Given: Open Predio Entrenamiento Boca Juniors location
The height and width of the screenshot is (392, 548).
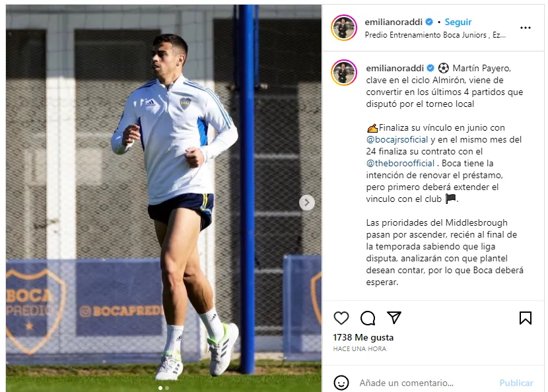Looking at the screenshot, I should click(435, 35).
